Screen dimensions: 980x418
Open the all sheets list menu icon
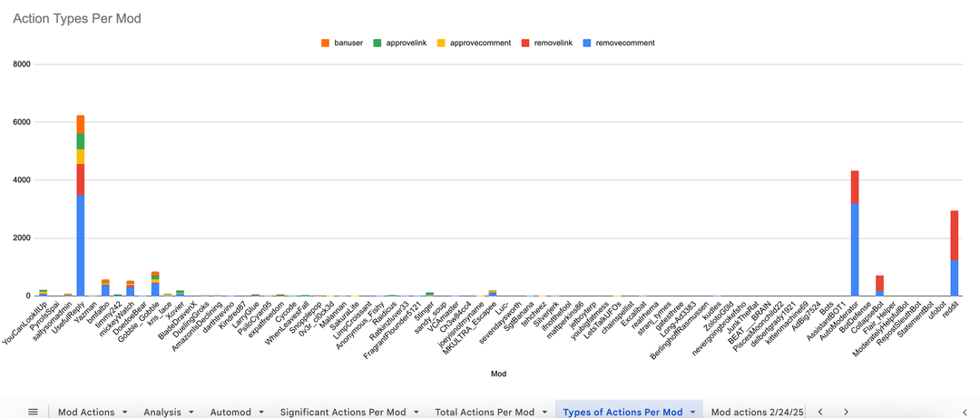coord(33,412)
